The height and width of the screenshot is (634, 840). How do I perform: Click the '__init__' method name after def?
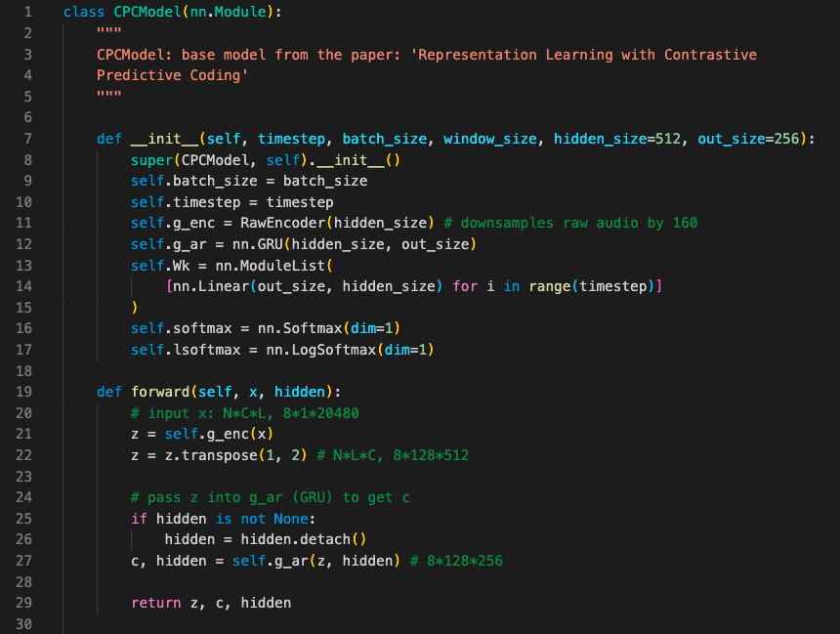point(164,139)
